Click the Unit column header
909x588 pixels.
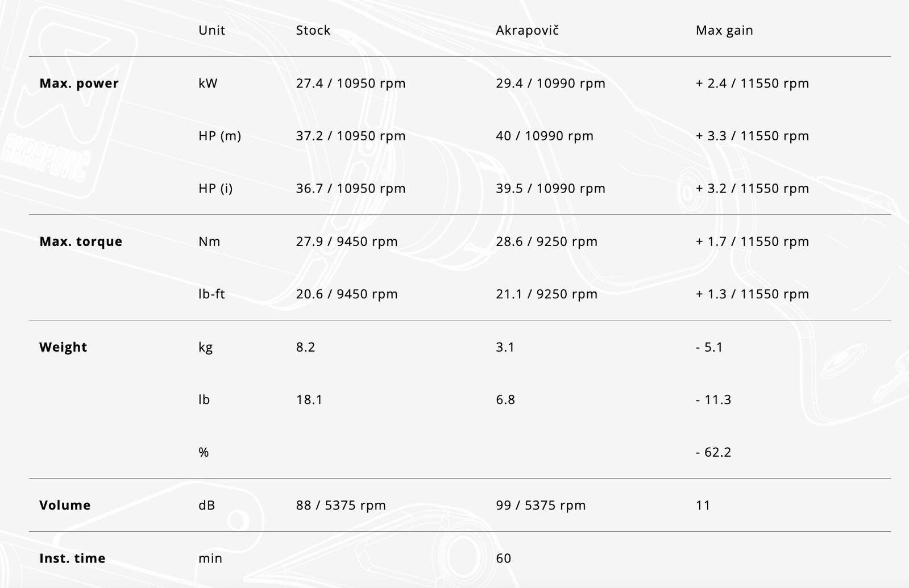pos(211,30)
